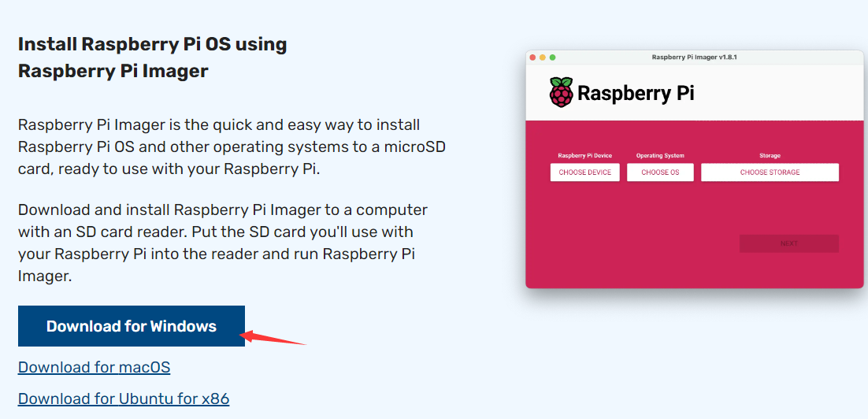
Task: Click the raspberry logo icon in Imager
Action: tap(562, 92)
